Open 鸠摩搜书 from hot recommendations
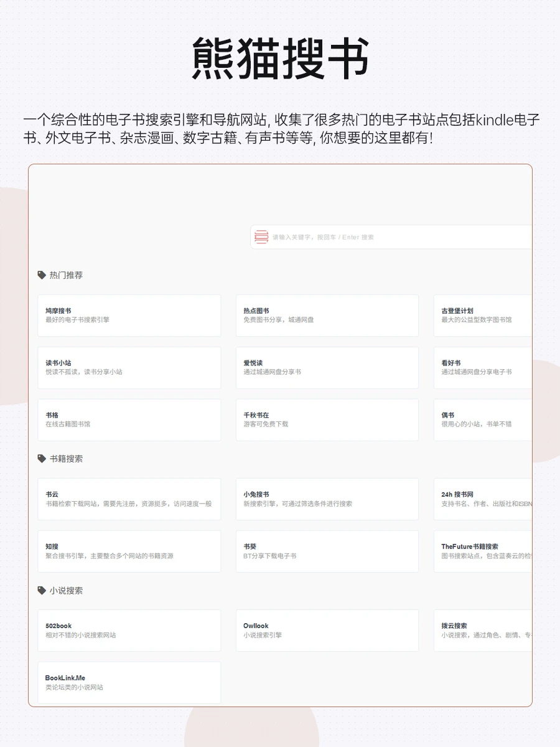The height and width of the screenshot is (747, 560). coord(129,316)
